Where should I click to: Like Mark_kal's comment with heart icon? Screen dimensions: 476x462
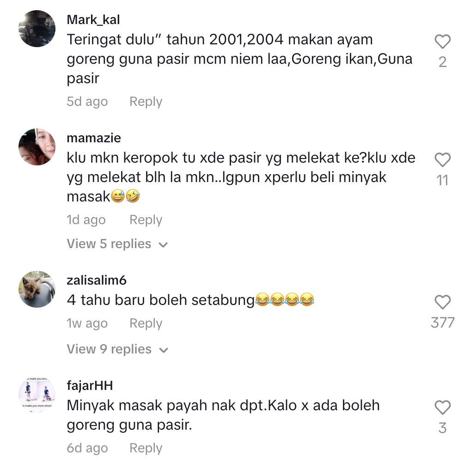click(442, 42)
